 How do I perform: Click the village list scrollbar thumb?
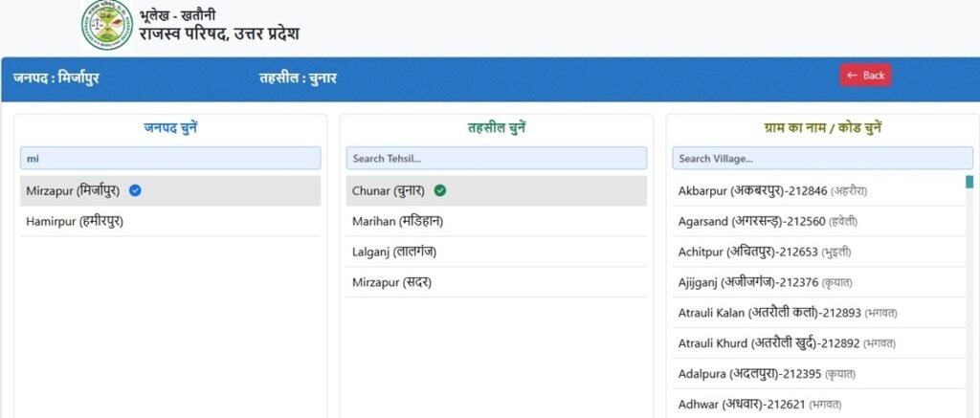coord(969,182)
